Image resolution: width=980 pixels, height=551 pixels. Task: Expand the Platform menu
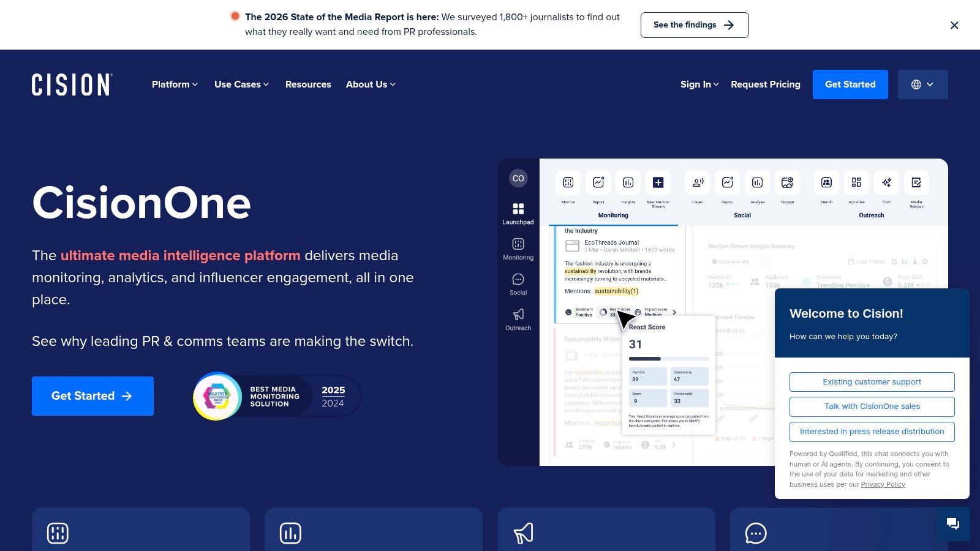[175, 84]
